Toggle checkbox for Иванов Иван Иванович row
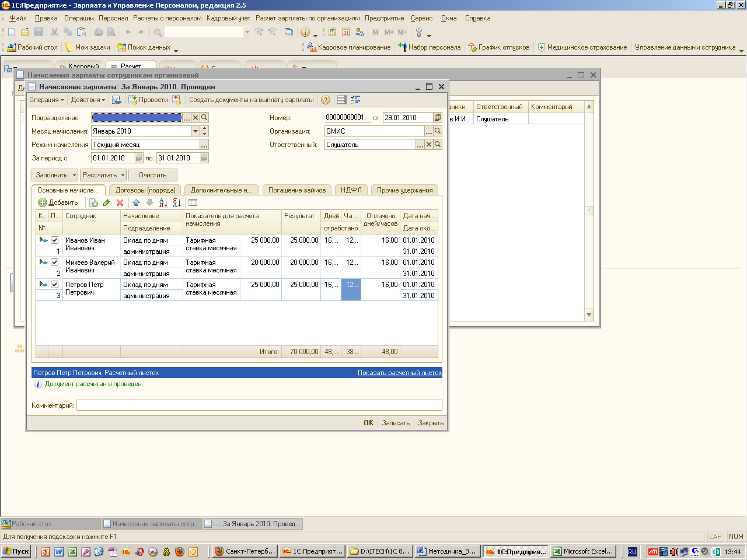 click(x=54, y=240)
